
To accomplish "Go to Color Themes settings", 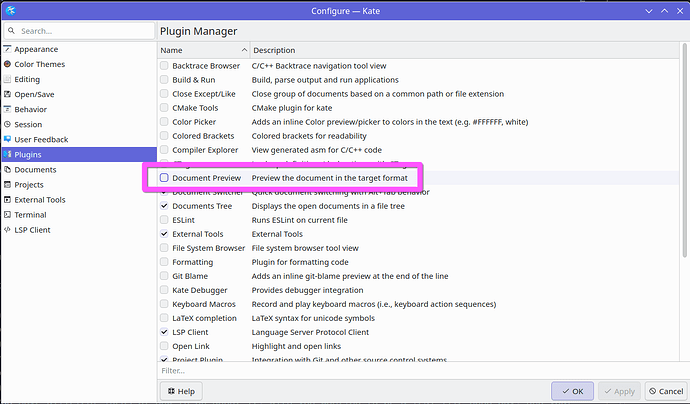I will tap(79, 64).
